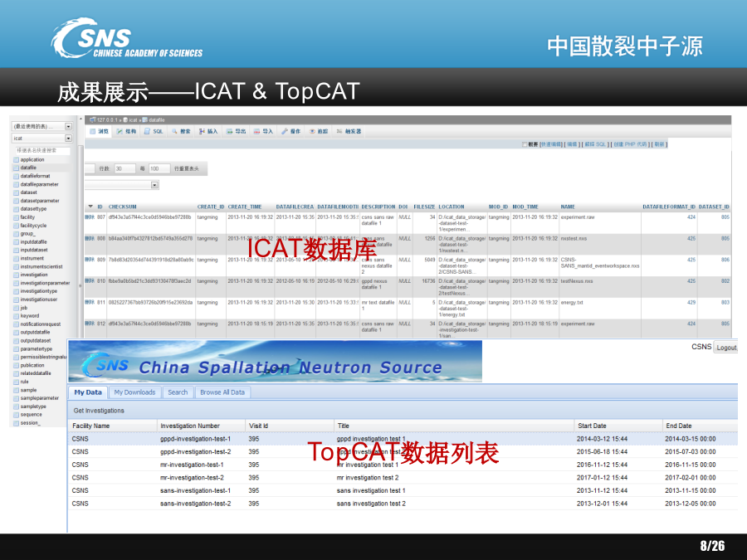747x560 pixels.
Task: Click the table icon beside dataset
Action: click(x=17, y=192)
